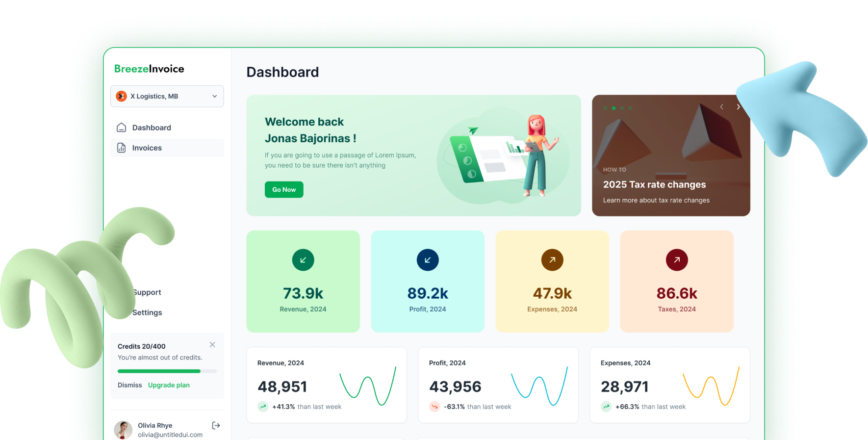
Task: Select the third carousel dot indicator
Action: pyautogui.click(x=622, y=108)
